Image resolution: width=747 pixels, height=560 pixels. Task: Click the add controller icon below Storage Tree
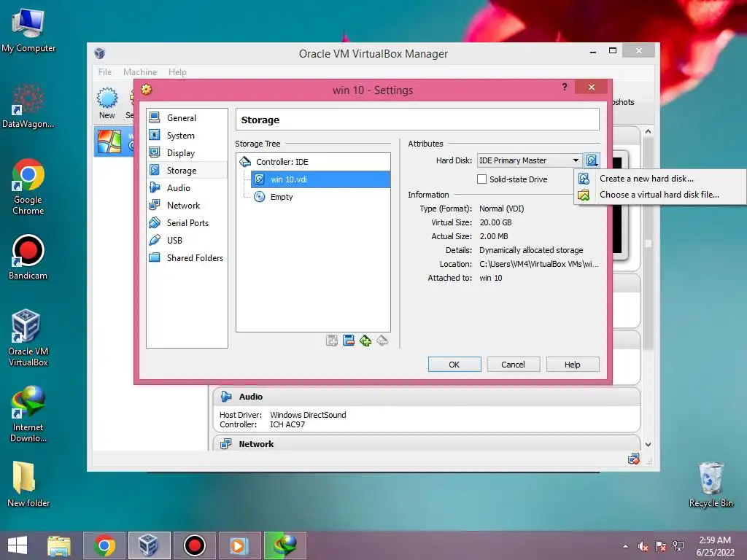[365, 341]
